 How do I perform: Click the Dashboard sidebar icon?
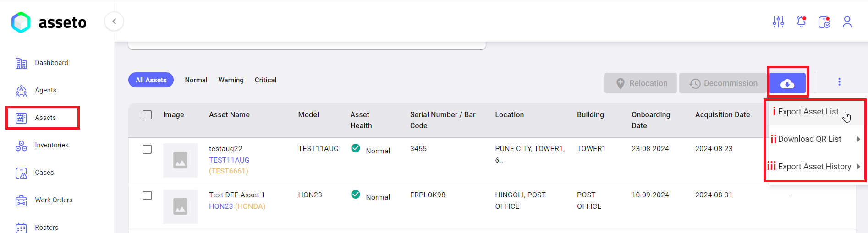point(21,63)
